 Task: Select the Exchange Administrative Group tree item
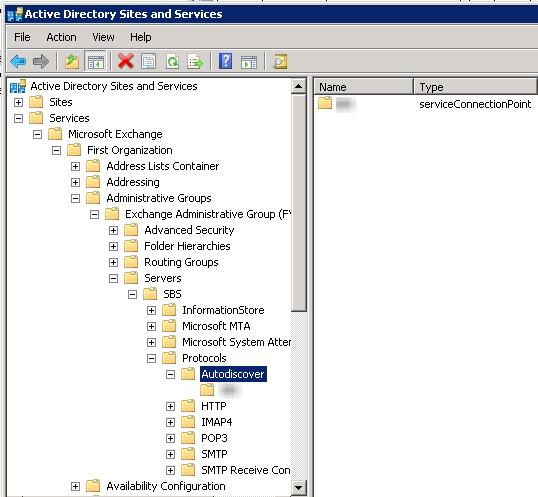click(x=208, y=214)
